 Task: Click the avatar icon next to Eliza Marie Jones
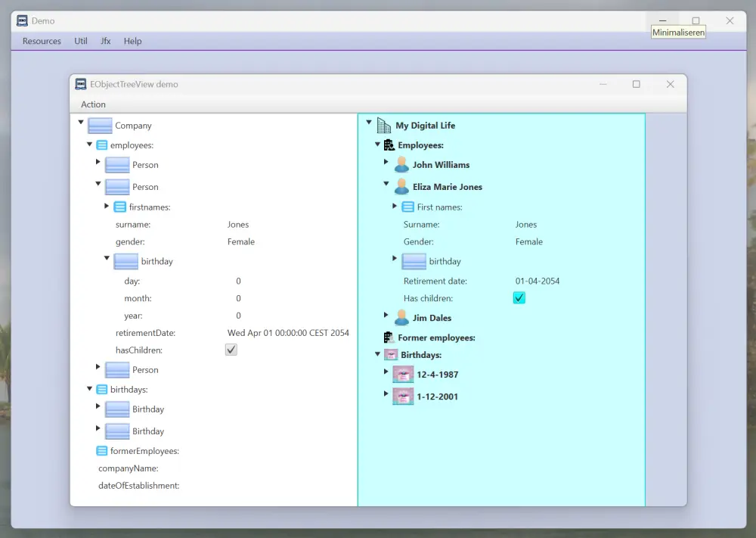(401, 187)
